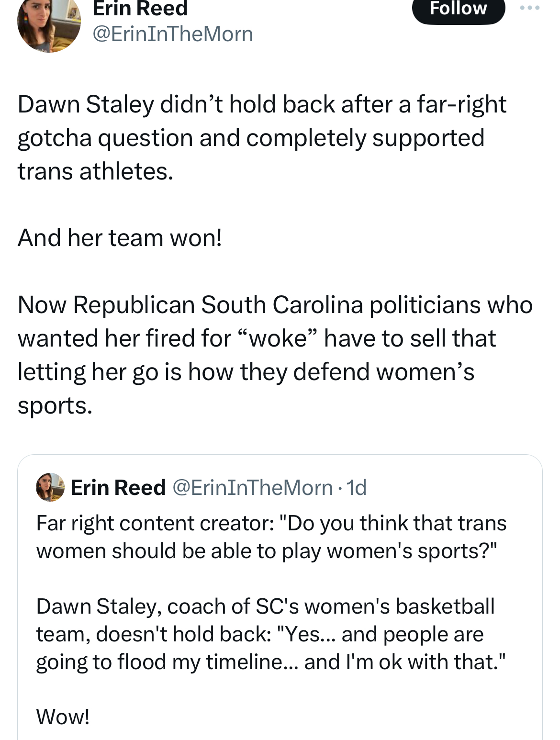Open the three-dot more options menu
The height and width of the screenshot is (740, 560).
(530, 8)
